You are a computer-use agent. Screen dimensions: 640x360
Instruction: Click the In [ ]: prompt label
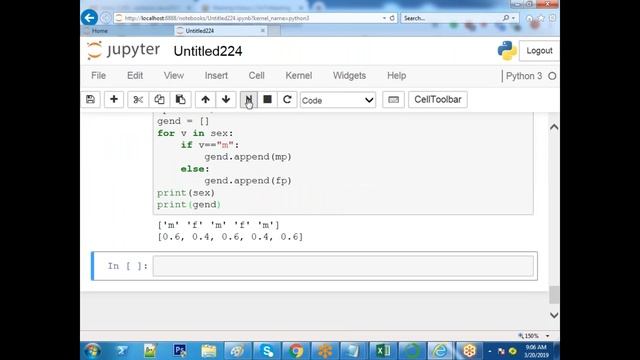[127, 266]
